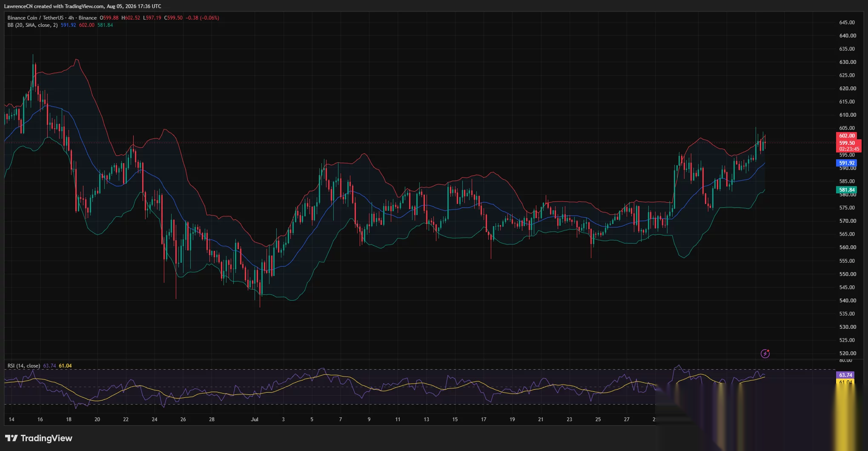Click the 545.00 price scale label

(x=847, y=287)
